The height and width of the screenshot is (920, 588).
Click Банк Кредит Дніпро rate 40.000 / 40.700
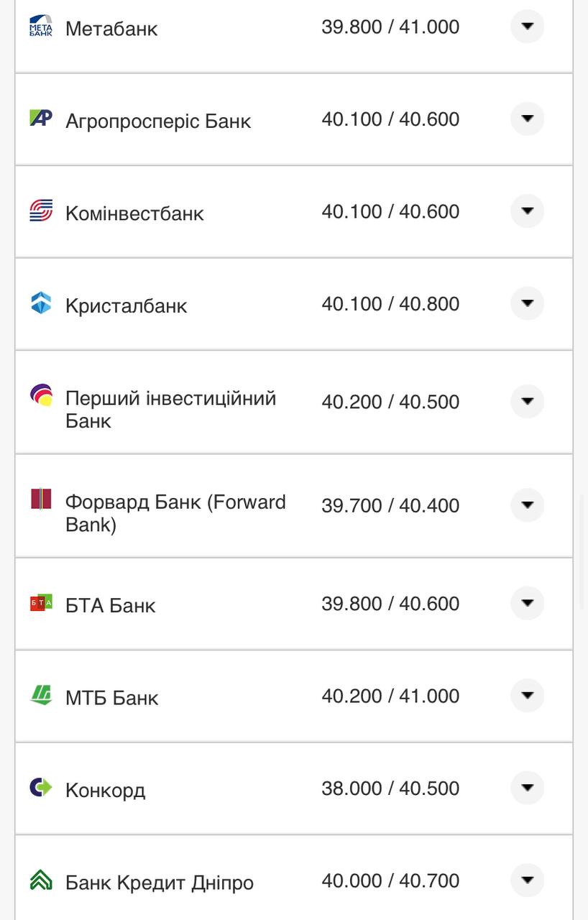point(390,880)
